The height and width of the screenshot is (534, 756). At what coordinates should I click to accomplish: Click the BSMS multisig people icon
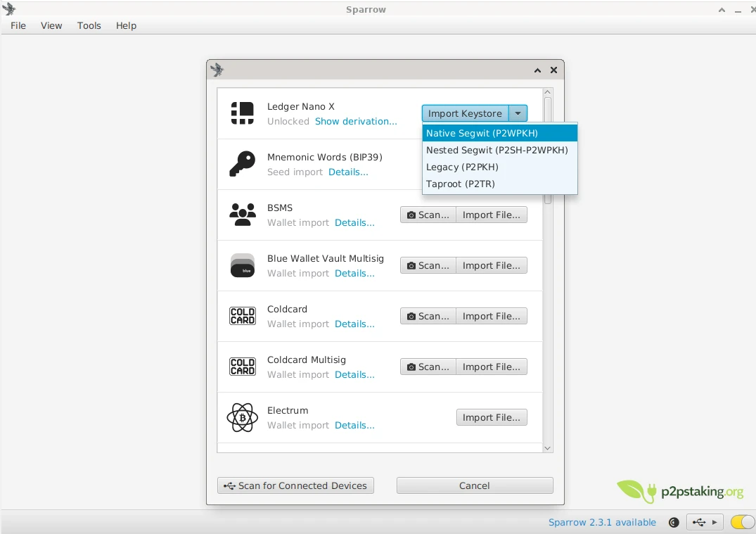point(242,214)
